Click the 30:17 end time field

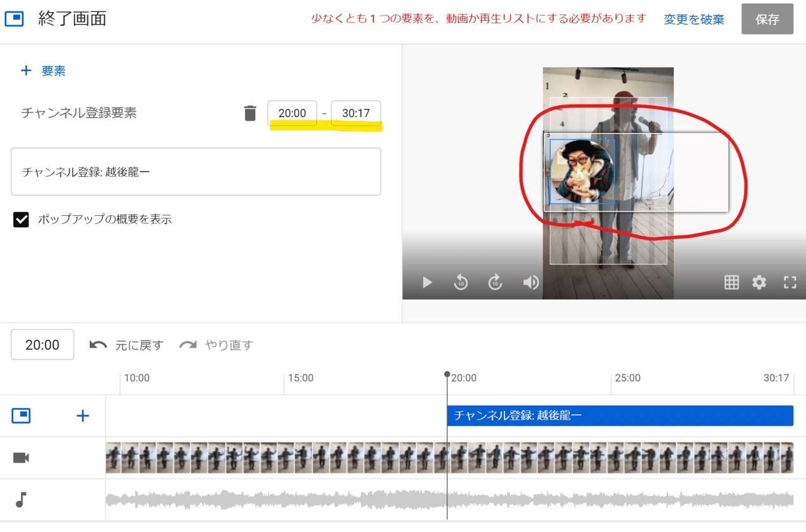coord(356,113)
